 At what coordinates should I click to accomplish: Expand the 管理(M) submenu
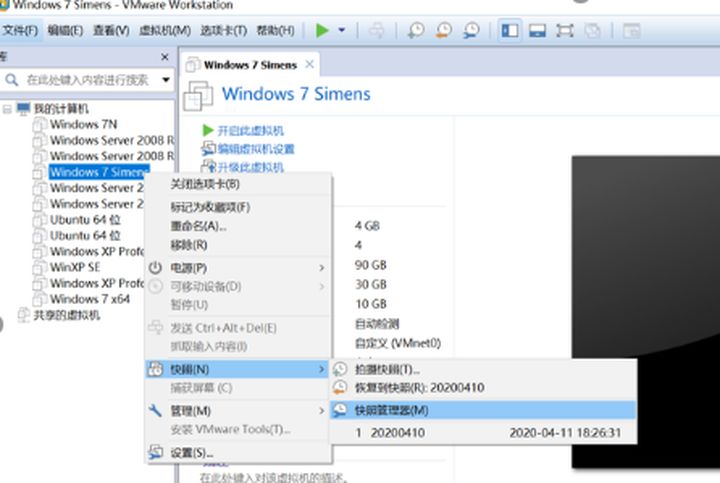pyautogui.click(x=238, y=411)
